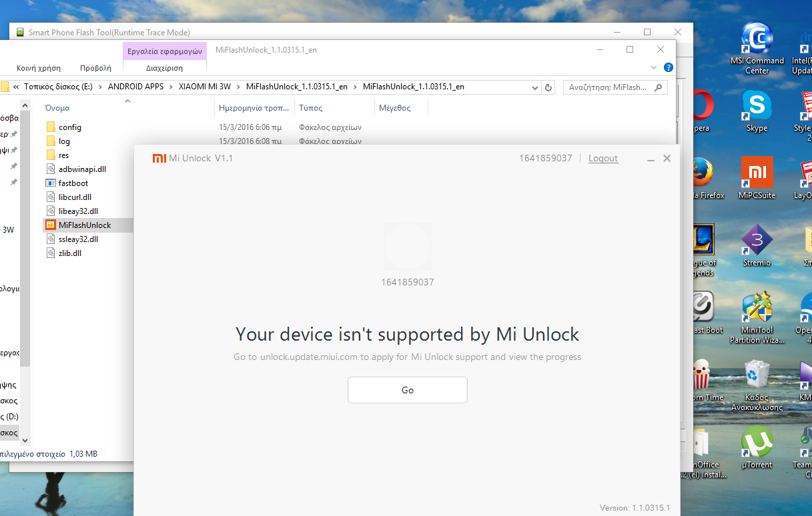Screen dimensions: 812x516
Task: Log out via the Logout link
Action: click(x=603, y=158)
